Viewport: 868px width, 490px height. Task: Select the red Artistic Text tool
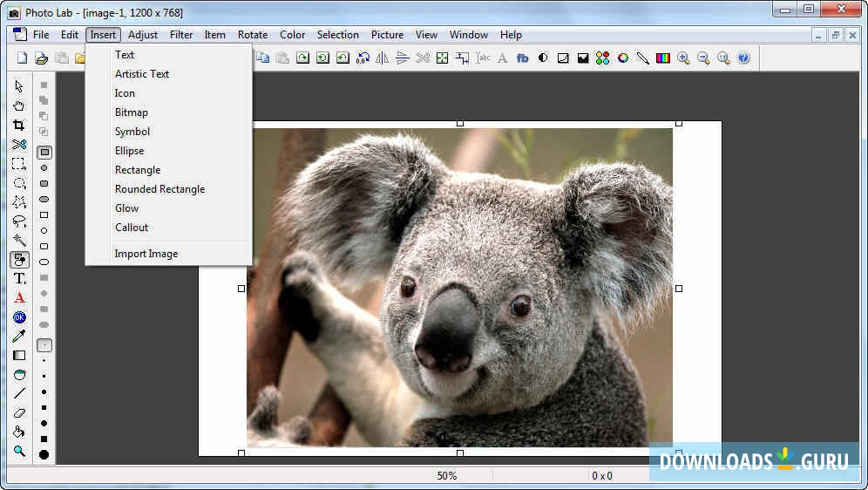(19, 298)
